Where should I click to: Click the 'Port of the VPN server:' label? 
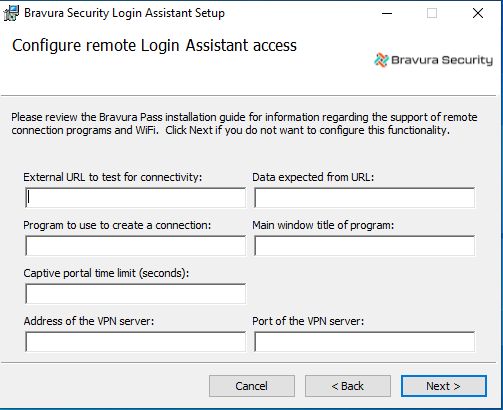(x=308, y=321)
